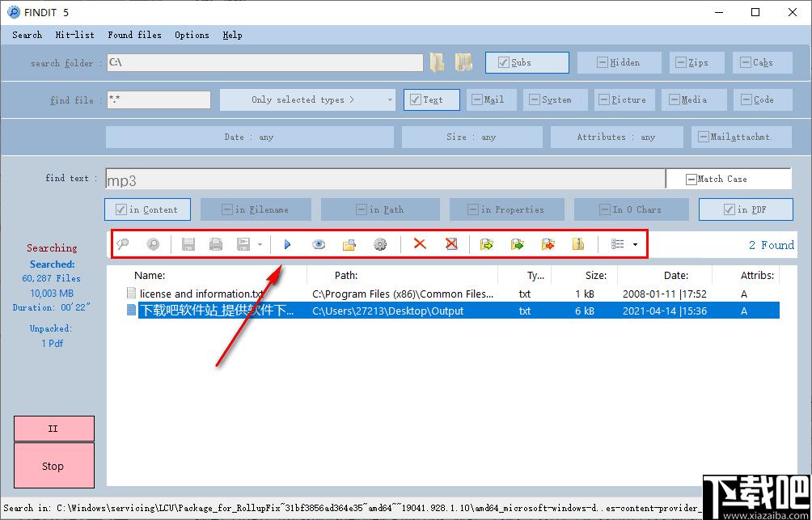This screenshot has width=812, height=520.
Task: Sort results by Path column header
Action: click(346, 276)
